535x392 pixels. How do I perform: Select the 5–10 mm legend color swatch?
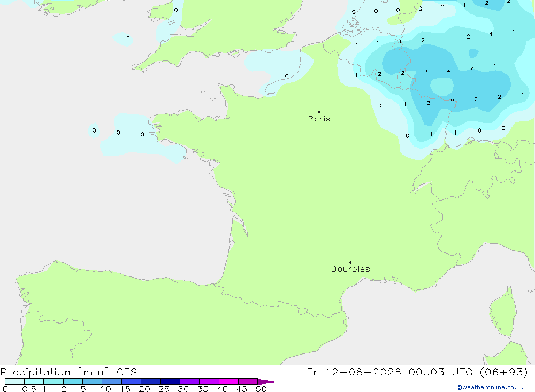point(93,381)
